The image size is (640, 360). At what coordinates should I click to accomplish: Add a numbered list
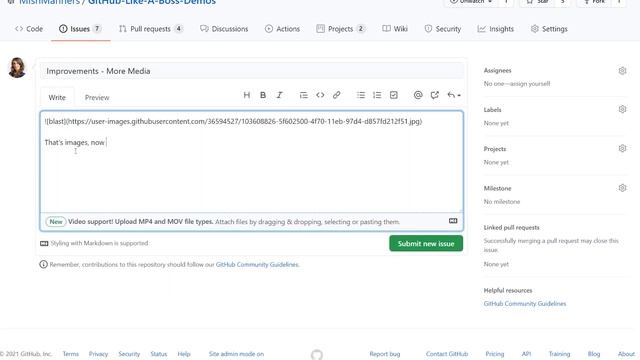pos(377,95)
